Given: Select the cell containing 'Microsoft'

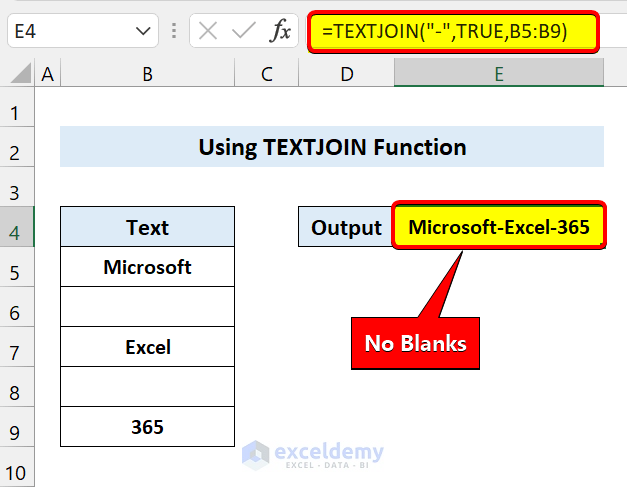Looking at the screenshot, I should (x=147, y=267).
